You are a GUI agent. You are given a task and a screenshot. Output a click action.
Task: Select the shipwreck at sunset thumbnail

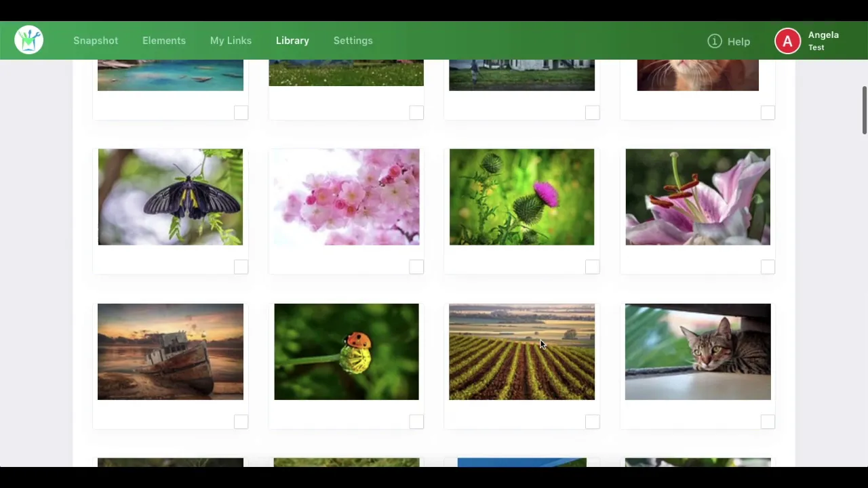coord(170,351)
